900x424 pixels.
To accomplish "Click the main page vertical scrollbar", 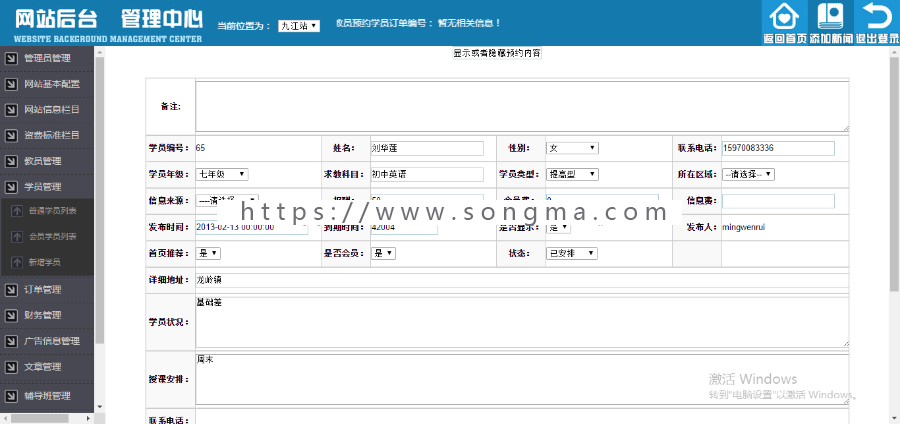I will [895, 172].
